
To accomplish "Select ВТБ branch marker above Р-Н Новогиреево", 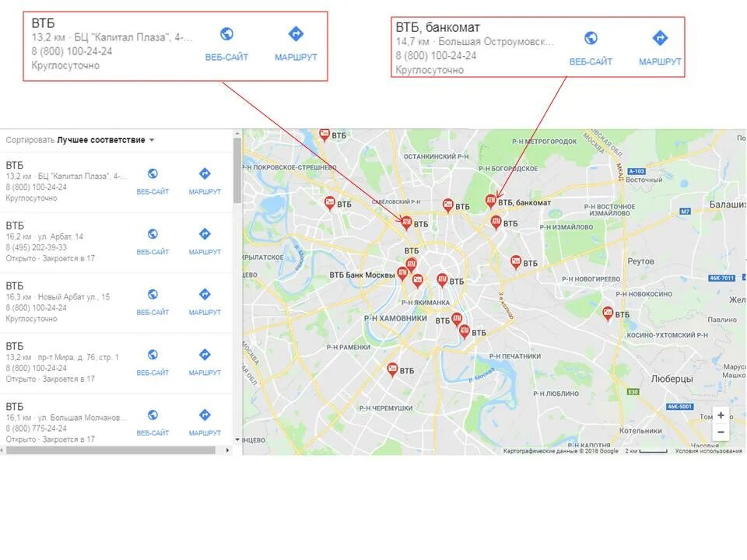I will point(515,262).
